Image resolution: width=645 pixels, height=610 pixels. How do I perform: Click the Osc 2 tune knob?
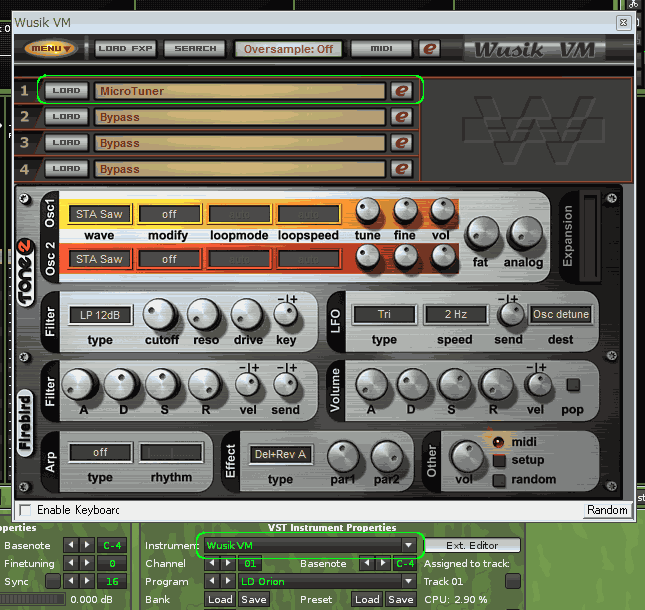click(367, 256)
